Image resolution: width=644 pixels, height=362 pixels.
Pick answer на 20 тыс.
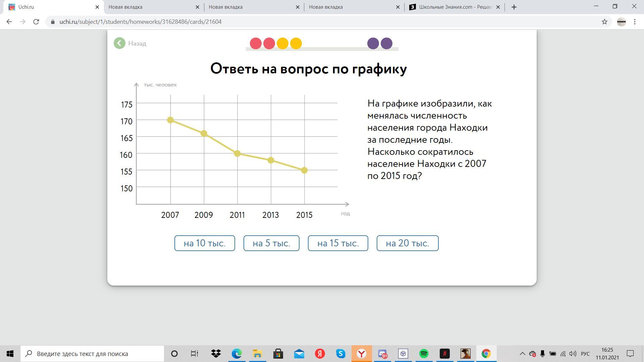click(x=408, y=243)
